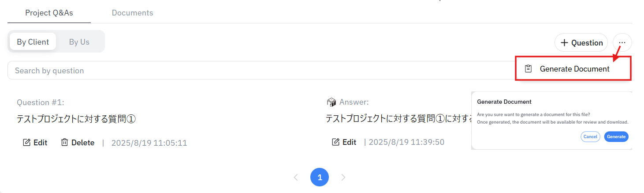Switch the view to By Client

(x=33, y=42)
